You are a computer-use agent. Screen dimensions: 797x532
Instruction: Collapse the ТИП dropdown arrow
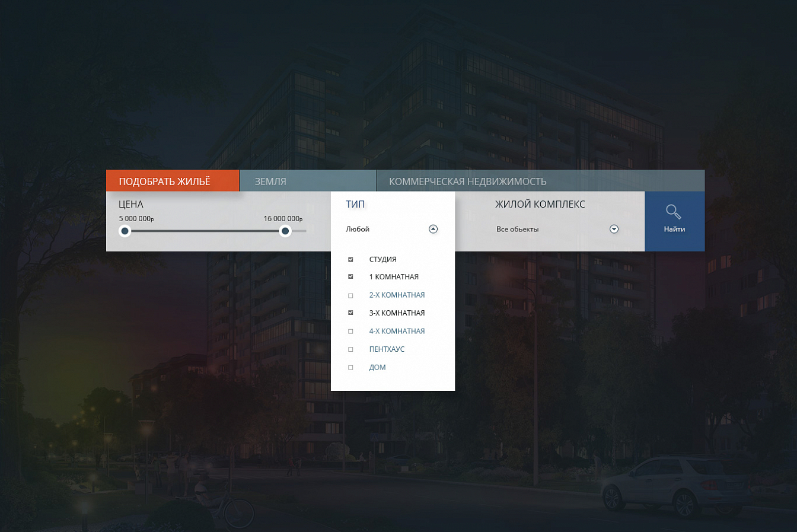coord(433,229)
